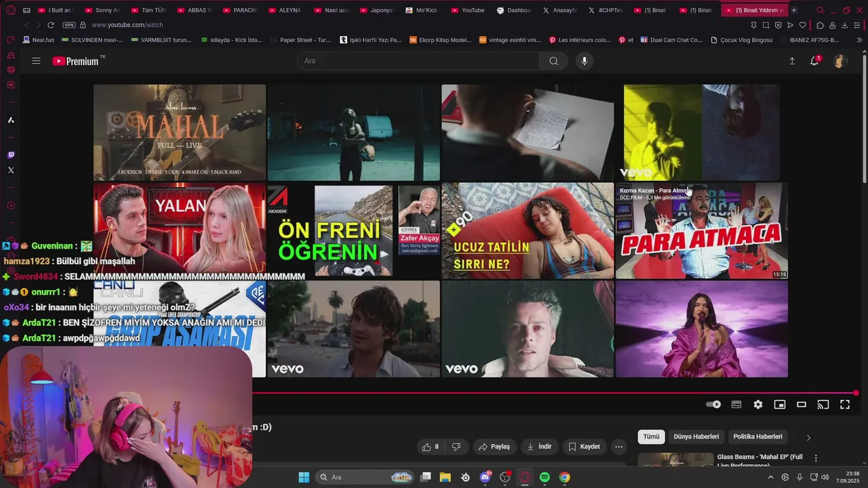Cast the video to a TV
This screenshot has width=868, height=488.
tap(823, 405)
